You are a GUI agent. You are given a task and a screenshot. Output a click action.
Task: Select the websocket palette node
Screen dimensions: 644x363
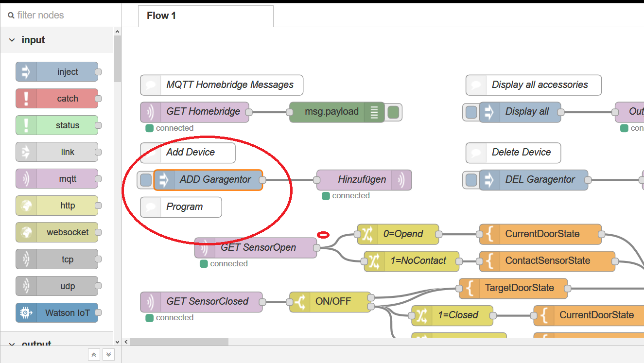(57, 232)
